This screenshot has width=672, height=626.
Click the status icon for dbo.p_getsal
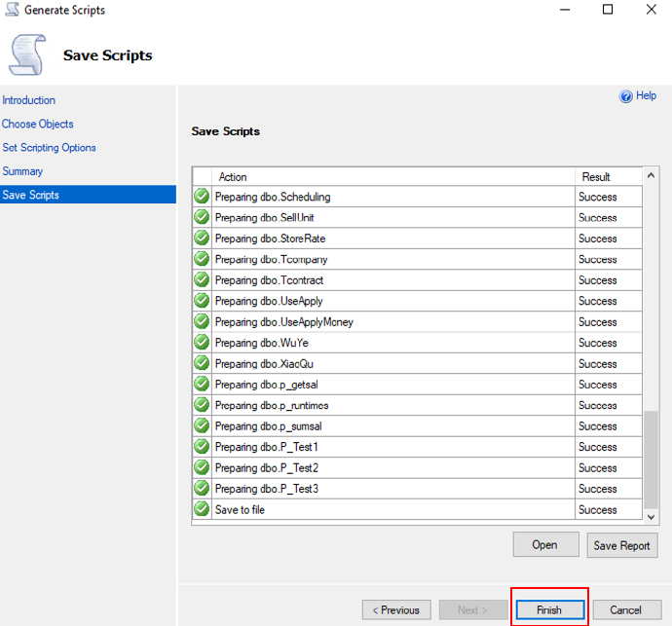pyautogui.click(x=202, y=385)
